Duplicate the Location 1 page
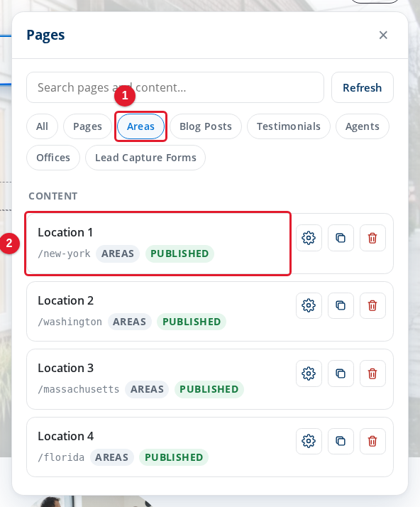Viewport: 420px width, 507px height. click(x=341, y=238)
